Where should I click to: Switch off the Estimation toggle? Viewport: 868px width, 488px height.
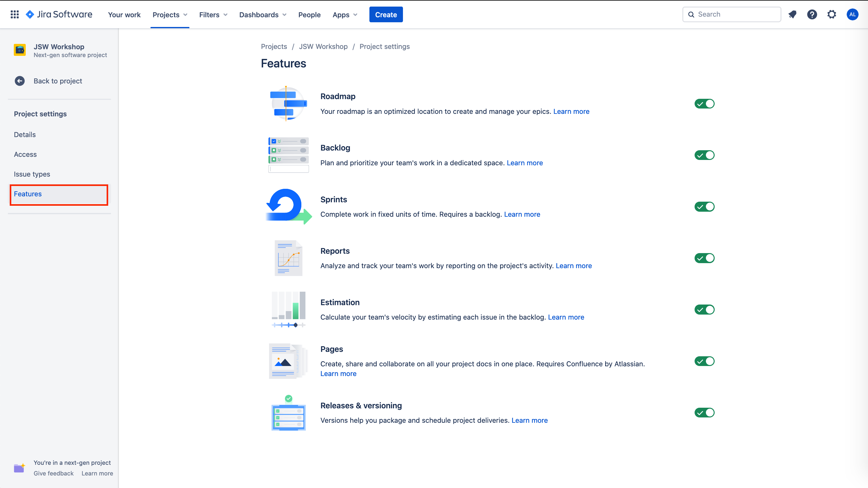(705, 310)
